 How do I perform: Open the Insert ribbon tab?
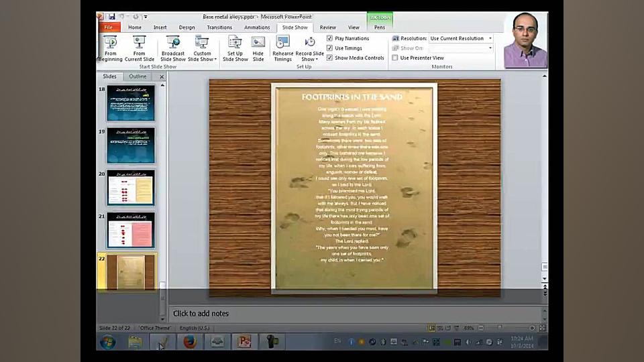160,27
